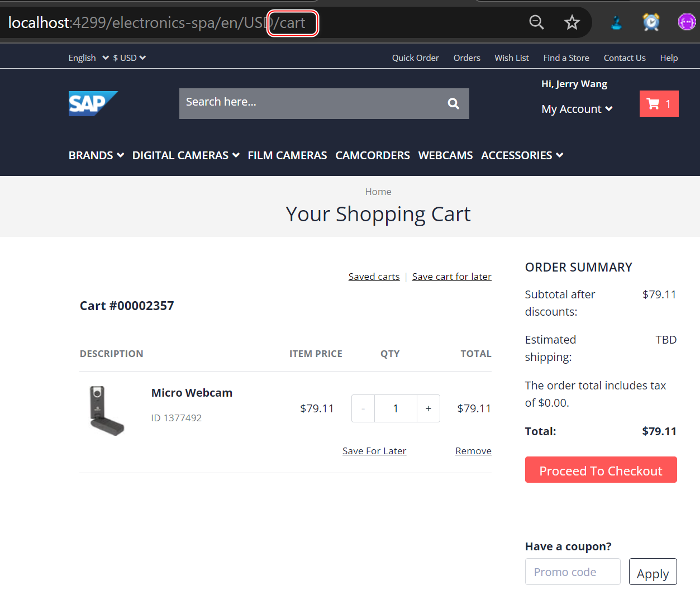Go to the WEBCAMS category
This screenshot has width=700, height=590.
click(445, 155)
